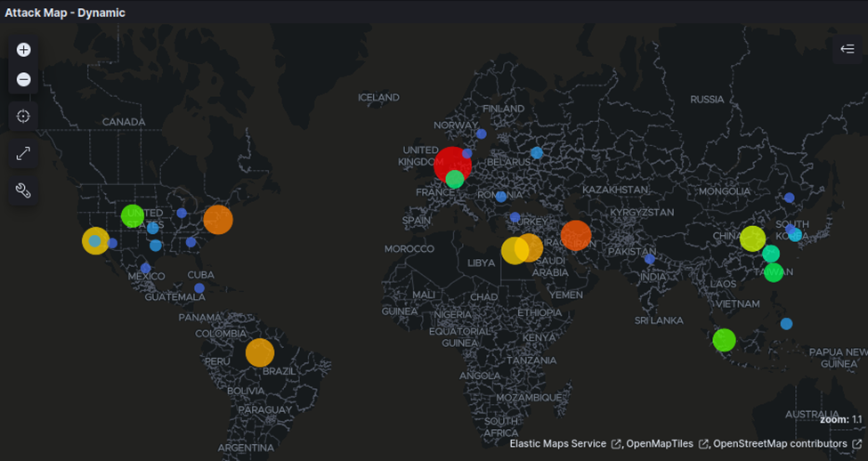Zoom in on the attack map
Screen dimensions: 868x461
pos(23,51)
